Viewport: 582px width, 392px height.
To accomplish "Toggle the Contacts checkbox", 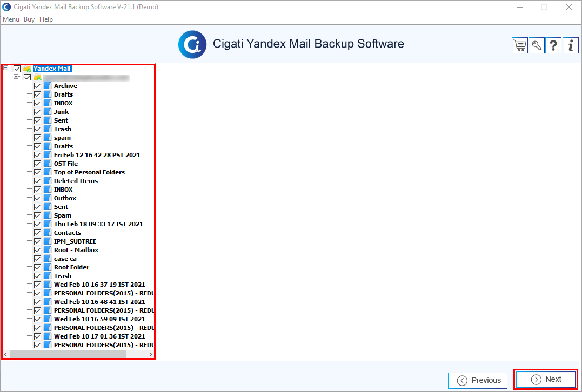I will 37,233.
